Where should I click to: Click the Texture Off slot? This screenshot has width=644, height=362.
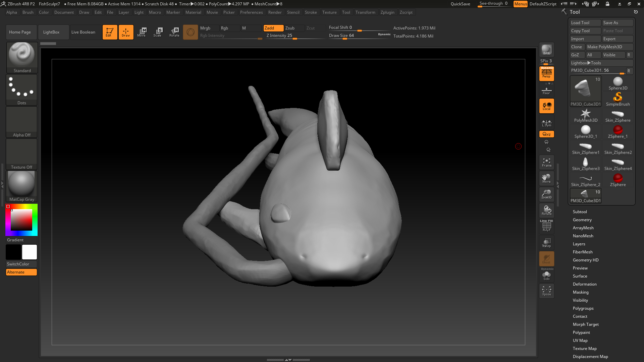coord(22,154)
